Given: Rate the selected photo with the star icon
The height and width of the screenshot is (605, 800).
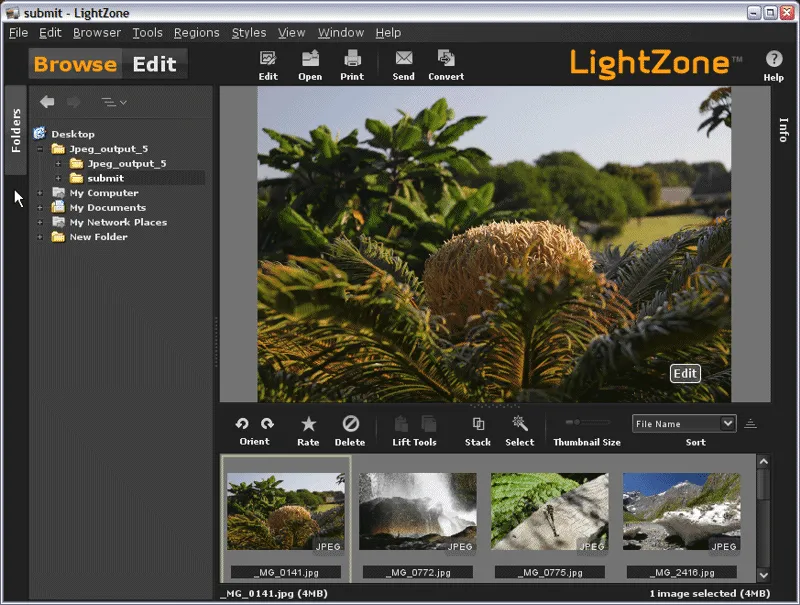Looking at the screenshot, I should 309,424.
